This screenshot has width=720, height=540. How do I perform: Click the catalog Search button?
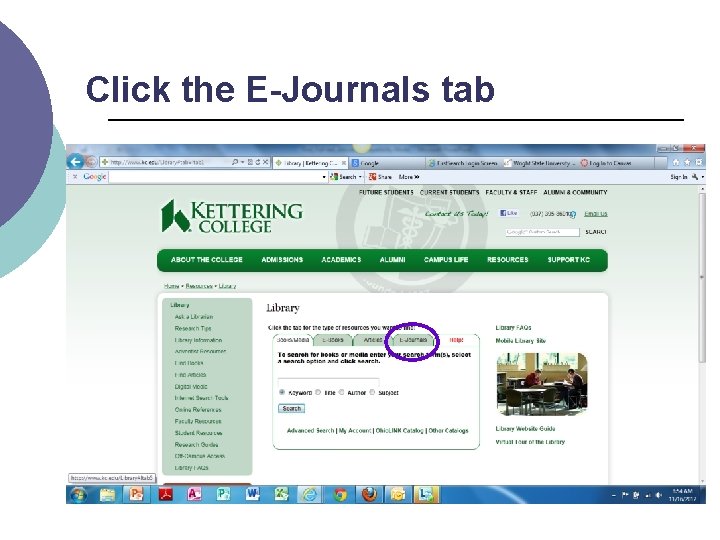pos(291,408)
